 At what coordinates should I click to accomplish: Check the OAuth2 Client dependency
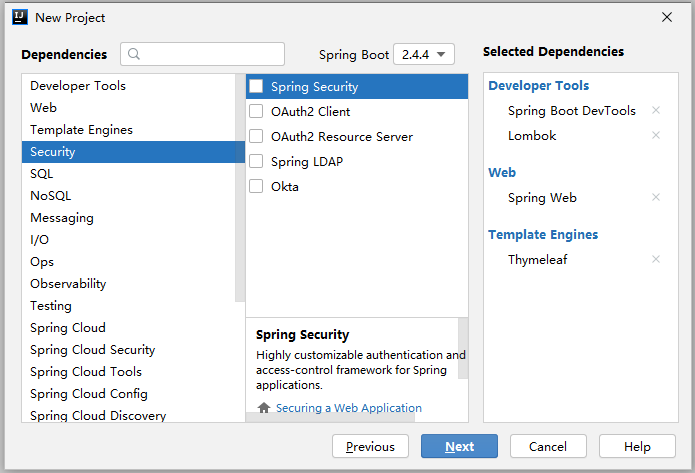click(x=257, y=112)
